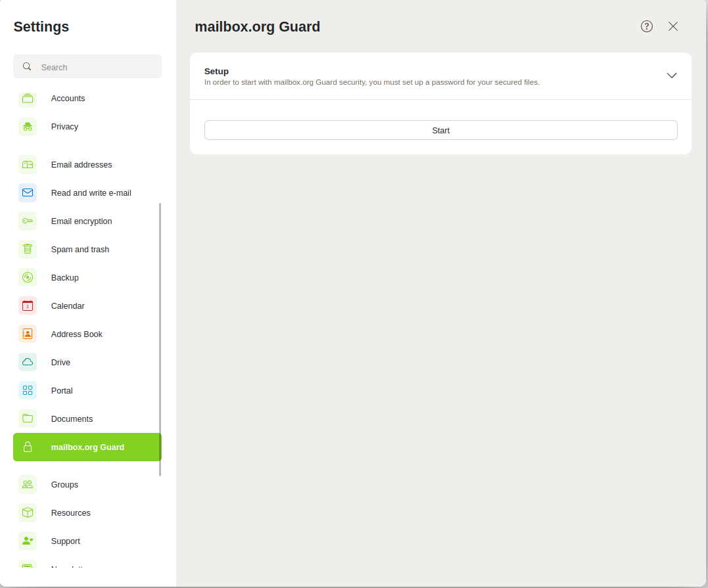Click the Drive cloud icon

coord(28,363)
